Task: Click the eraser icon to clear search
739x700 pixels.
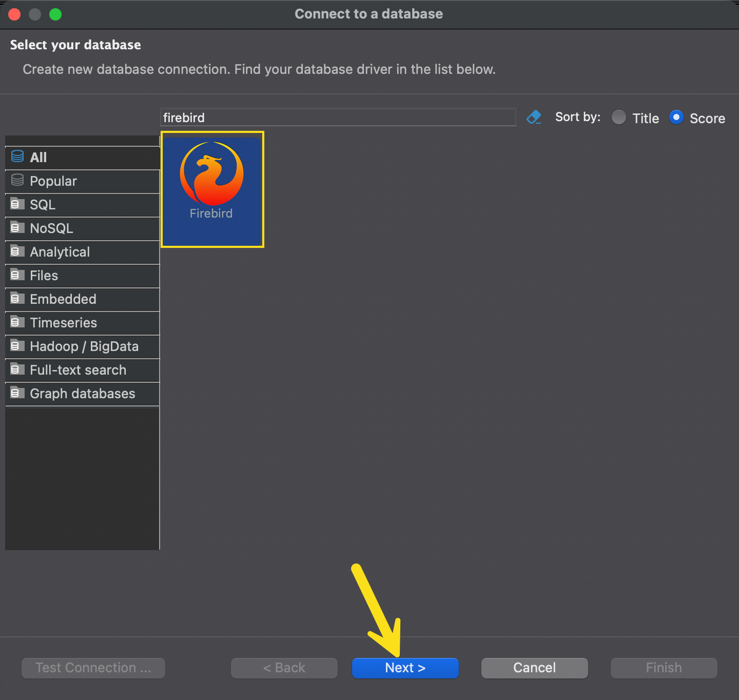Action: point(534,118)
